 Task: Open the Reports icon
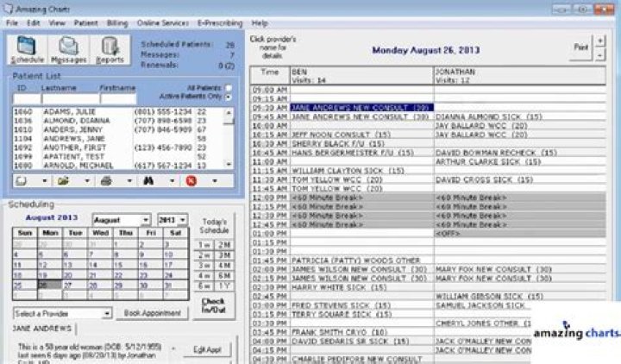coord(110,51)
